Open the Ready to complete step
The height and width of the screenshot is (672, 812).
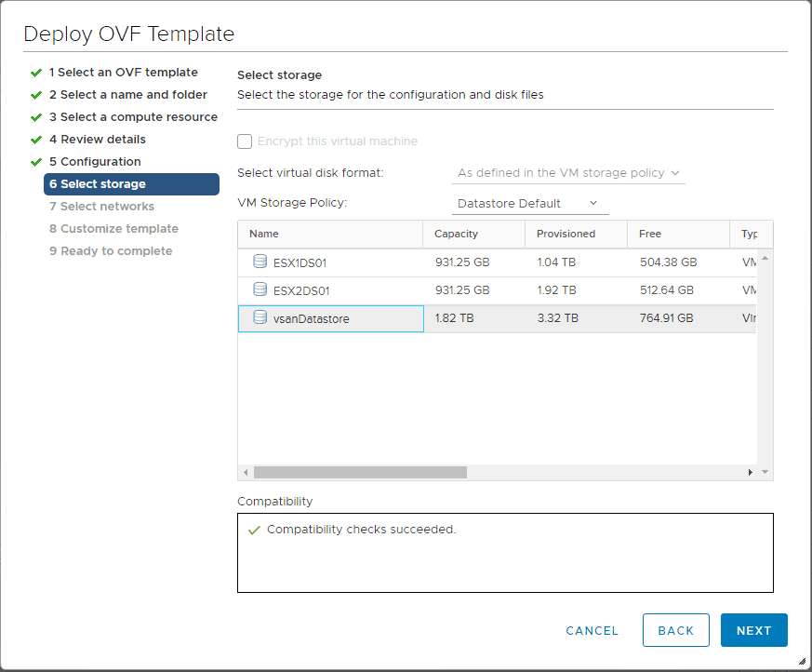click(111, 250)
